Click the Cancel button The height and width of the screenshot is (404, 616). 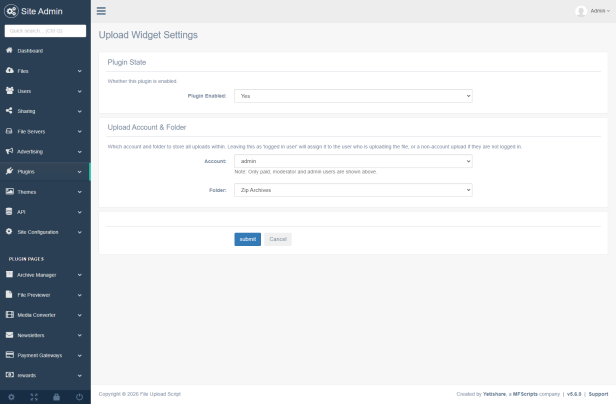tap(278, 239)
